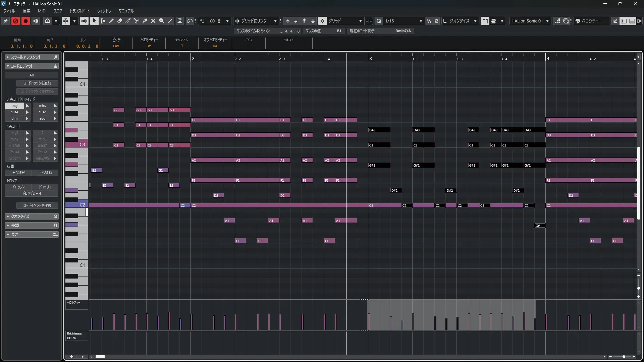Open the トランスポート menu
644x362 pixels.
(x=80, y=11)
